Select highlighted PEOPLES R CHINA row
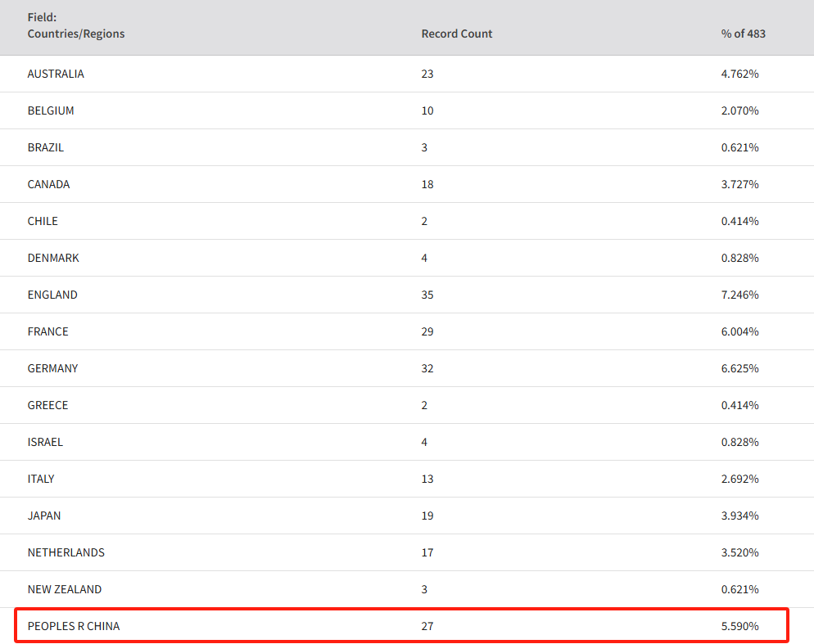The height and width of the screenshot is (644, 814). tap(401, 625)
